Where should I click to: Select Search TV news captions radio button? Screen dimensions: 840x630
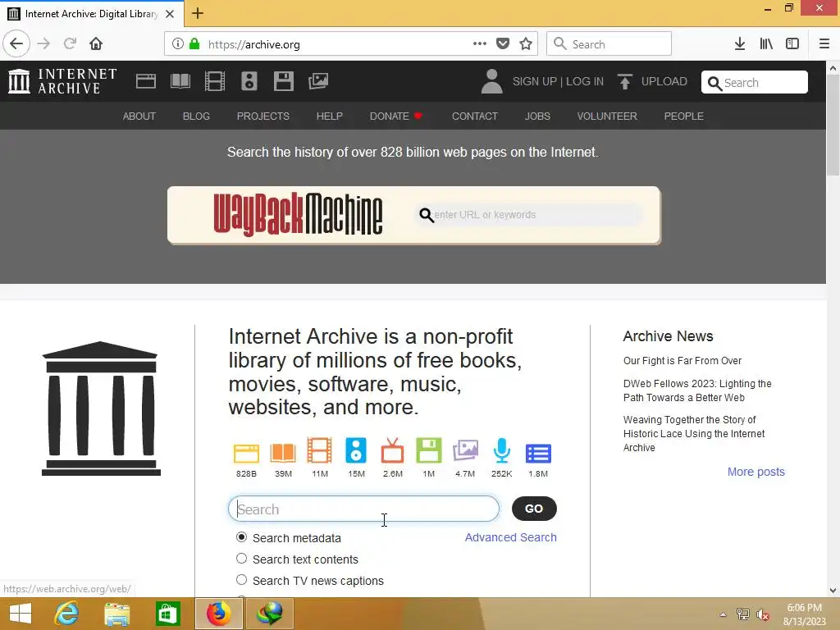[242, 580]
